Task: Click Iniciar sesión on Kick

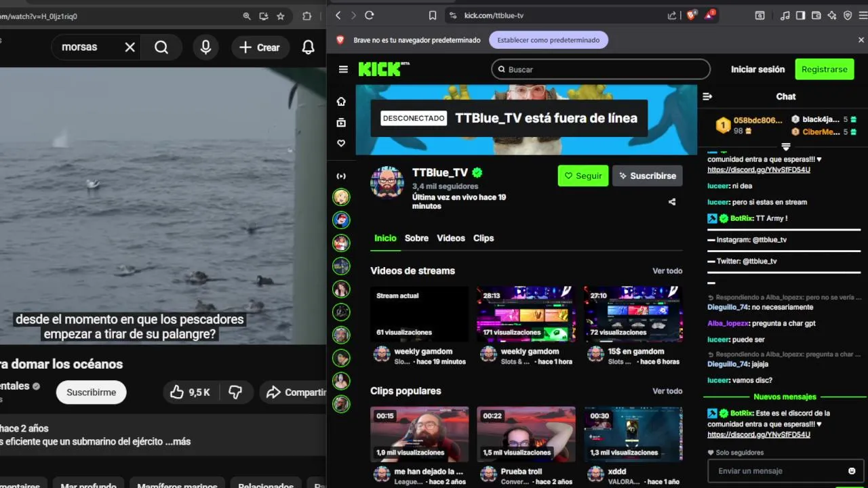Action: click(x=757, y=69)
